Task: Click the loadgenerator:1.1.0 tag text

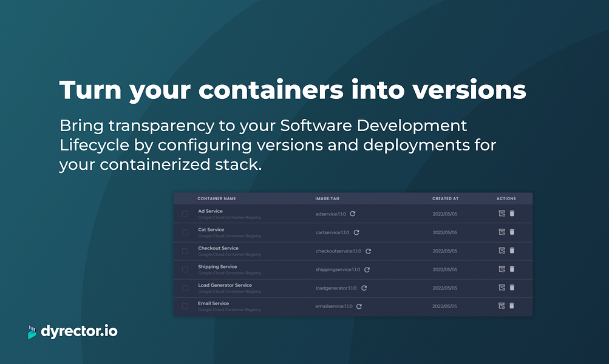Action: 336,288
